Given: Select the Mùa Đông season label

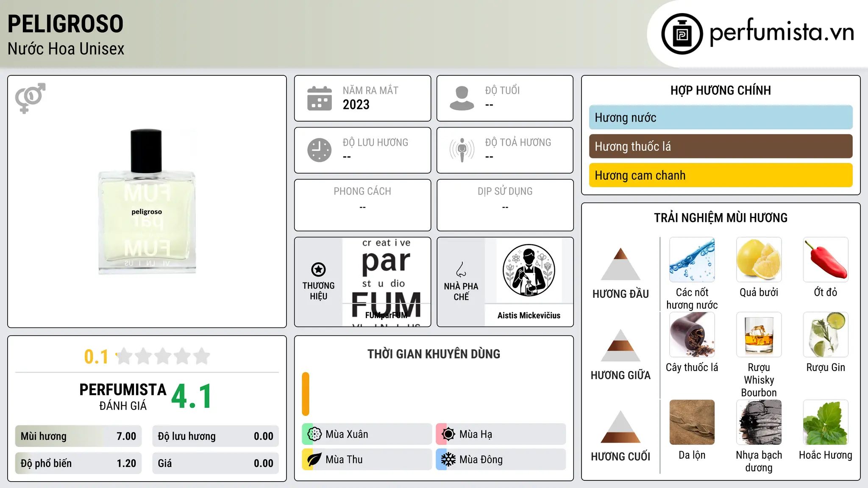Looking at the screenshot, I should point(481,460).
